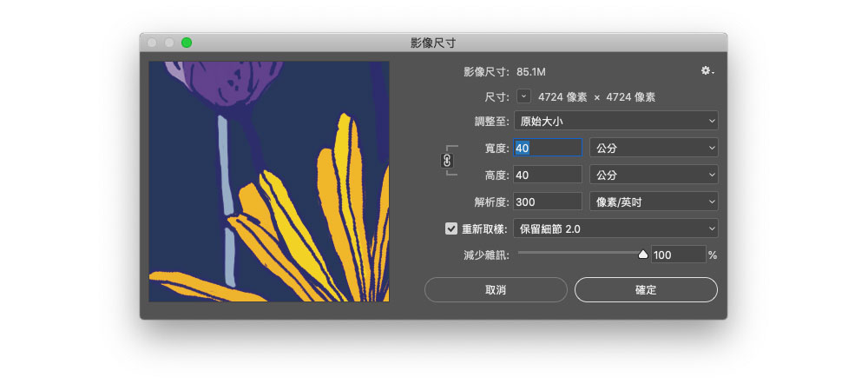Viewport: 868px width, 384px height.
Task: Click the 影像尺寸 dialog title bar
Action: coord(433,43)
